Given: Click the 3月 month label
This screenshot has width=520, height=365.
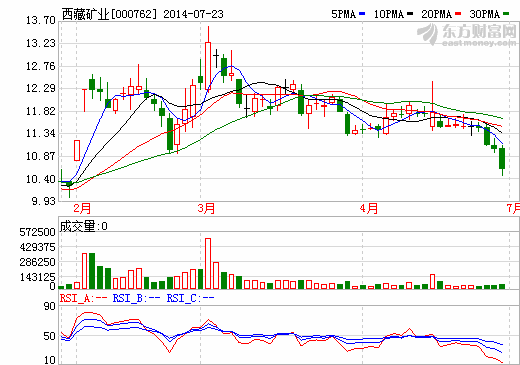Looking at the screenshot, I should [206, 209].
